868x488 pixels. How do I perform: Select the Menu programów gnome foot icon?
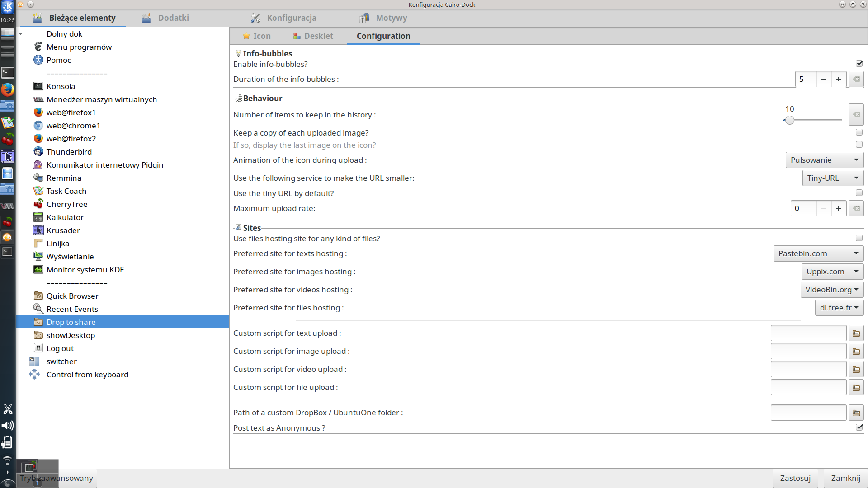coord(38,47)
